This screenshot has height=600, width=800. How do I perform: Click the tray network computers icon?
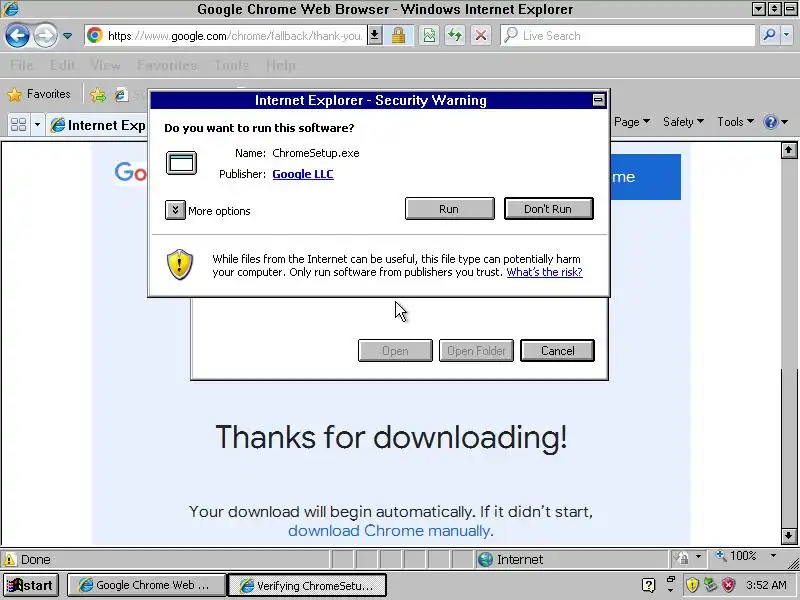tap(710, 585)
